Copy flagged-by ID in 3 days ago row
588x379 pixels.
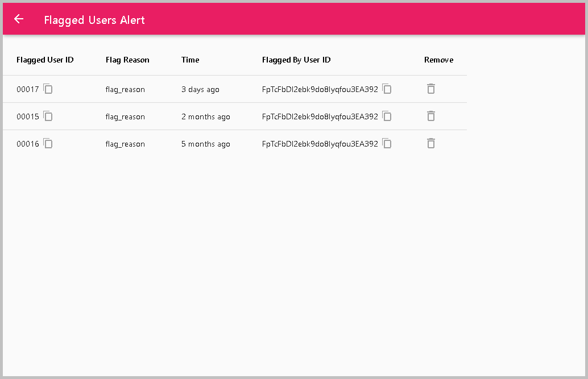[387, 89]
